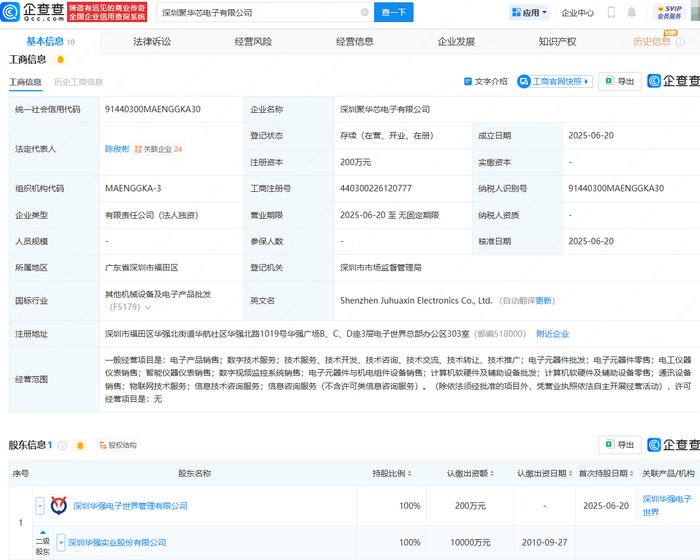Switch to 经营风险 tab
The width and height of the screenshot is (700, 560).
point(253,42)
